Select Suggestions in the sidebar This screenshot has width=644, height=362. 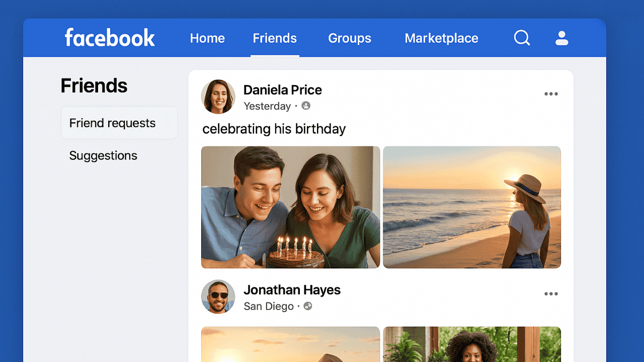pyautogui.click(x=103, y=155)
